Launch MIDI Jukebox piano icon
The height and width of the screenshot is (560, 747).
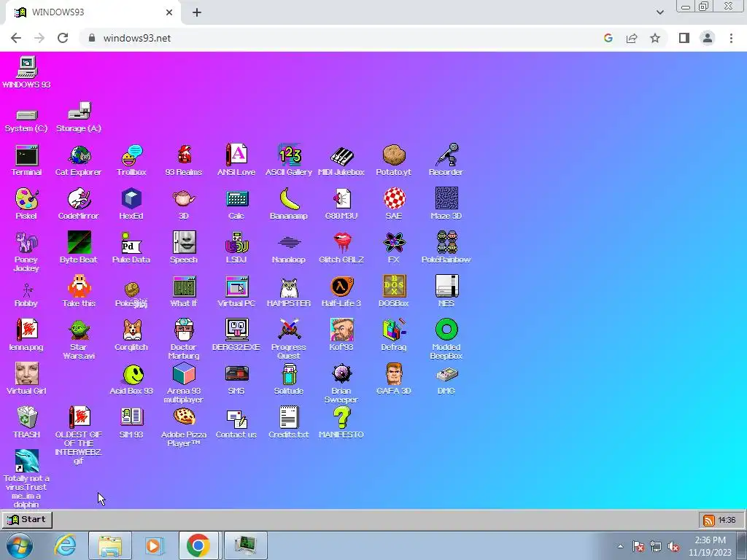[x=341, y=155]
